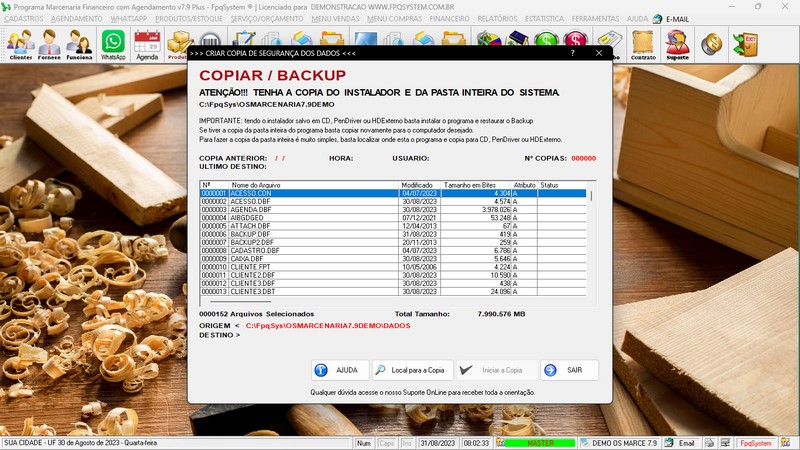Open the Funciona employees icon
The height and width of the screenshot is (450, 800).
81,45
